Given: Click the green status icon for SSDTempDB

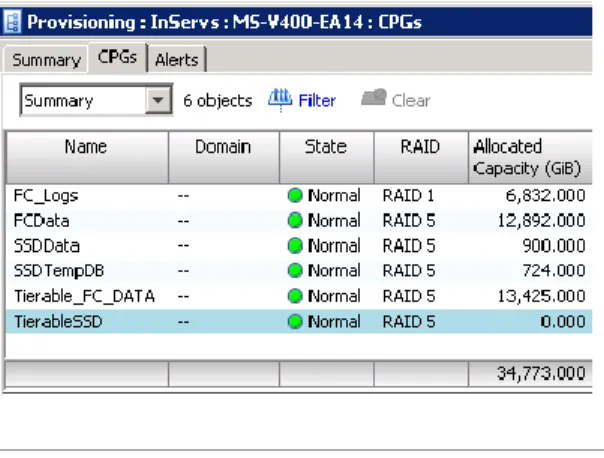Looking at the screenshot, I should pos(295,271).
